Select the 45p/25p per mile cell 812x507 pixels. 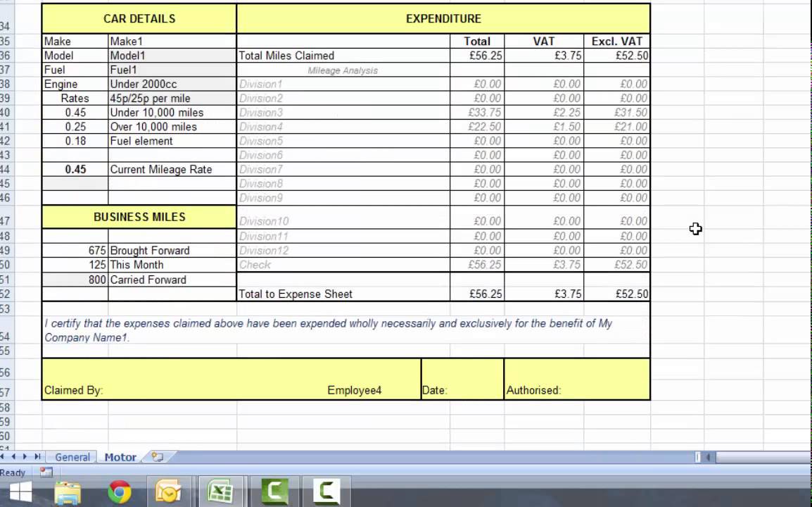click(x=172, y=99)
